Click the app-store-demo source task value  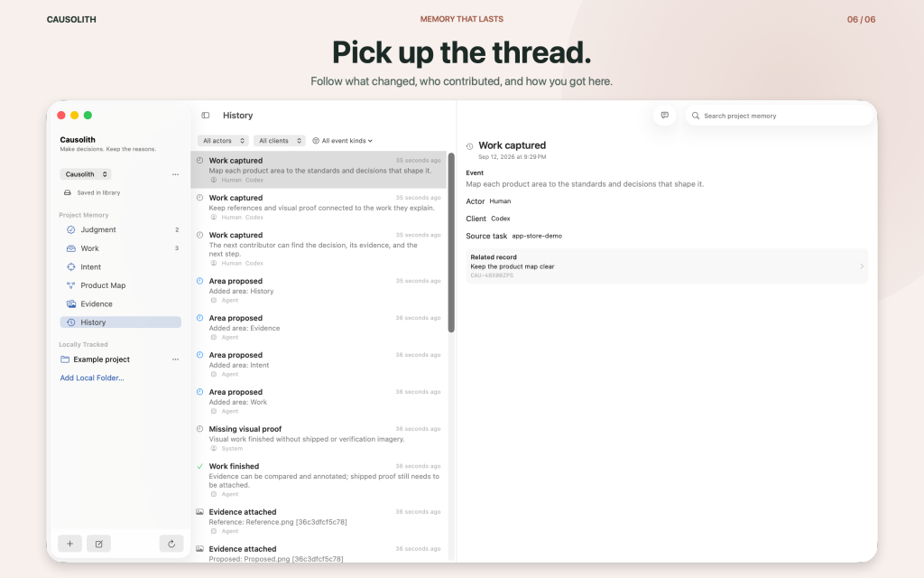tap(537, 236)
